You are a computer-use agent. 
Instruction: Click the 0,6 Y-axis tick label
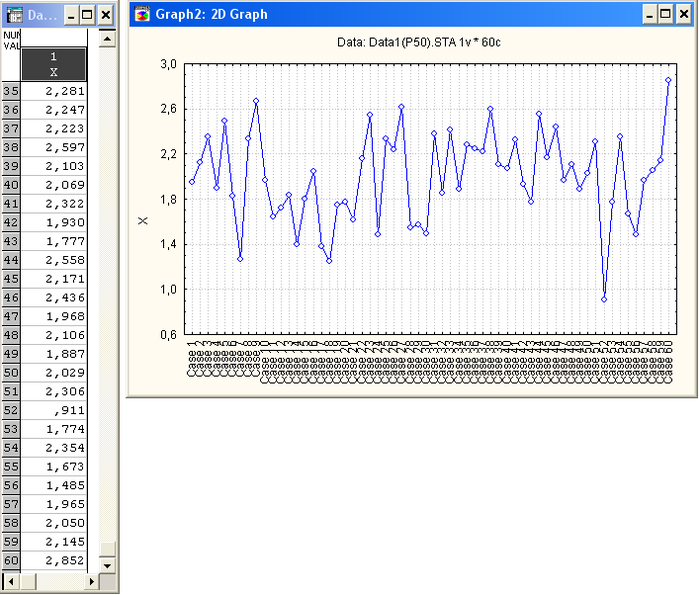169,335
